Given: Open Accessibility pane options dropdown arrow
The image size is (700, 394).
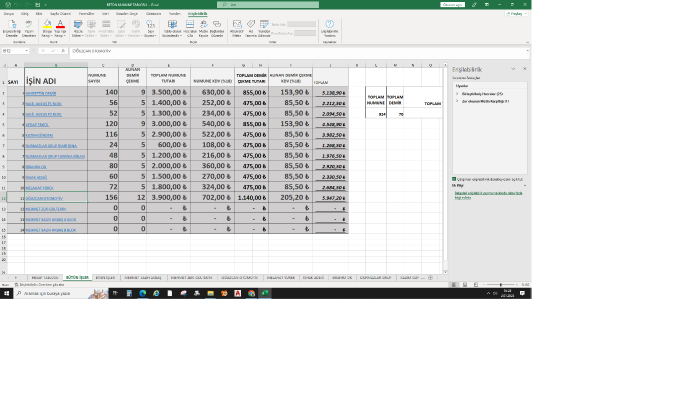Looking at the screenshot, I should (513, 69).
